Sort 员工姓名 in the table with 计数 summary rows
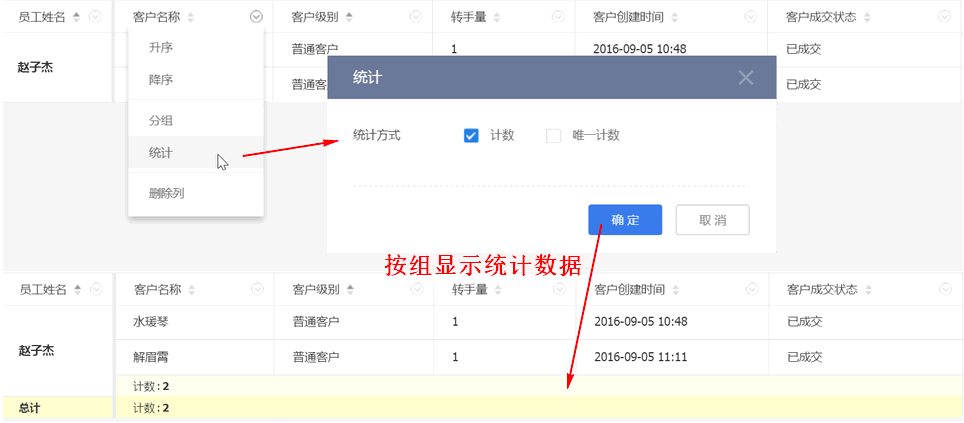Image resolution: width=964 pixels, height=423 pixels. tap(77, 290)
